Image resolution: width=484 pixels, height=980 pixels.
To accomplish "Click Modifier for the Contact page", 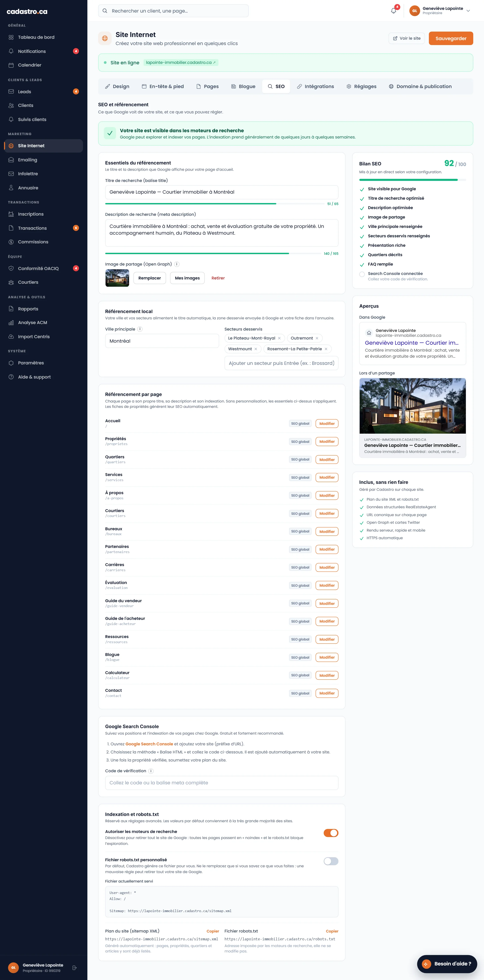I will [x=327, y=693].
